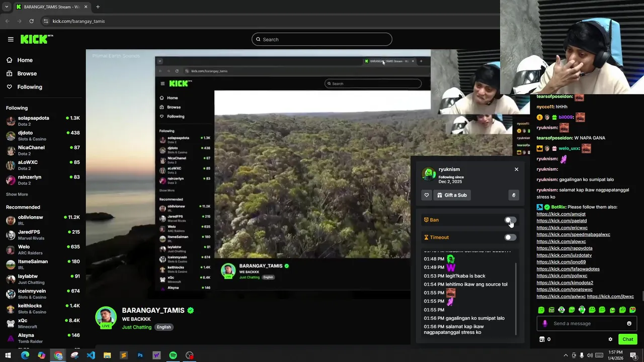Open Sublime Text from taskbar
This screenshot has width=644, height=362.
pyautogui.click(x=123, y=355)
